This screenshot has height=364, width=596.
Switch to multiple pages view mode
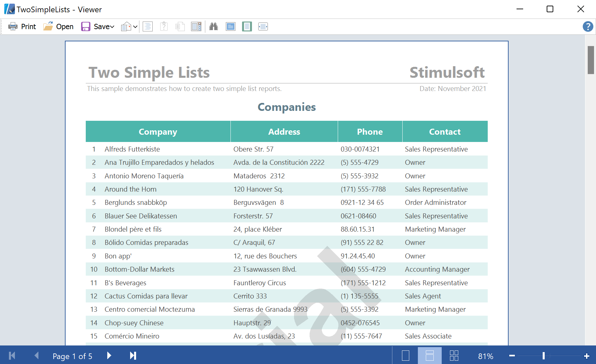[454, 356]
